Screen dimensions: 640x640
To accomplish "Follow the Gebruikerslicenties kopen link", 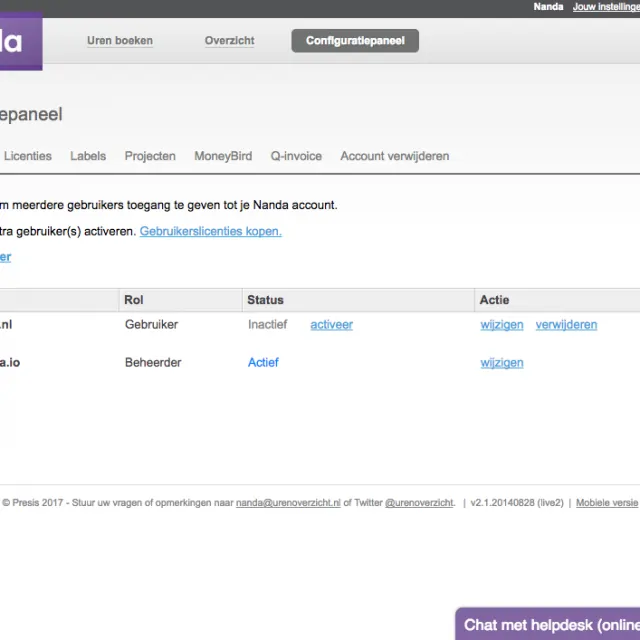I will coord(211,231).
